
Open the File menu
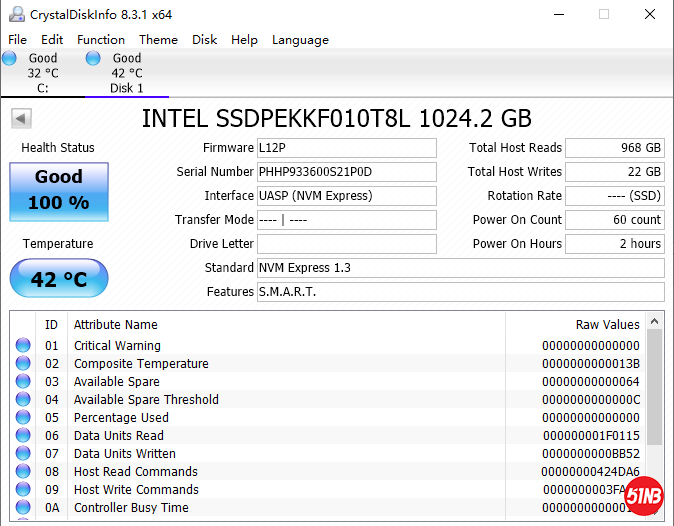[x=17, y=40]
